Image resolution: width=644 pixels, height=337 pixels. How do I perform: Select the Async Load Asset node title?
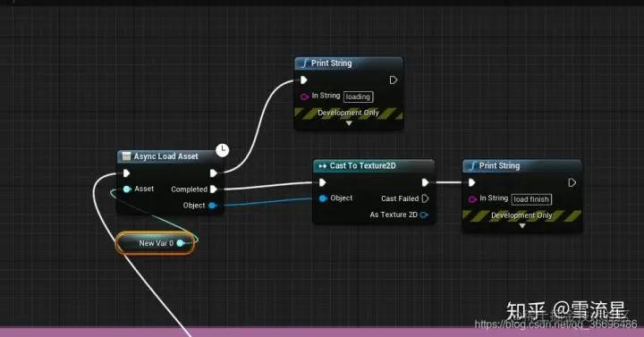tap(166, 156)
